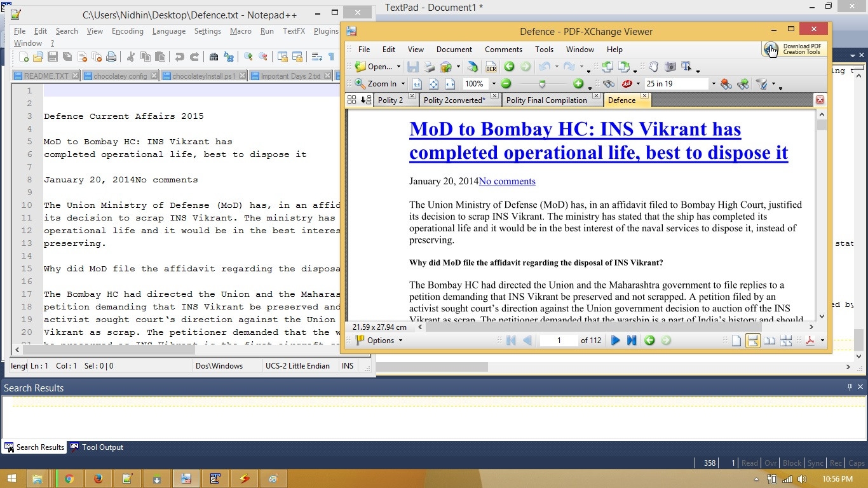Create a new file in Notepad++ toolbar
868x488 pixels.
24,57
